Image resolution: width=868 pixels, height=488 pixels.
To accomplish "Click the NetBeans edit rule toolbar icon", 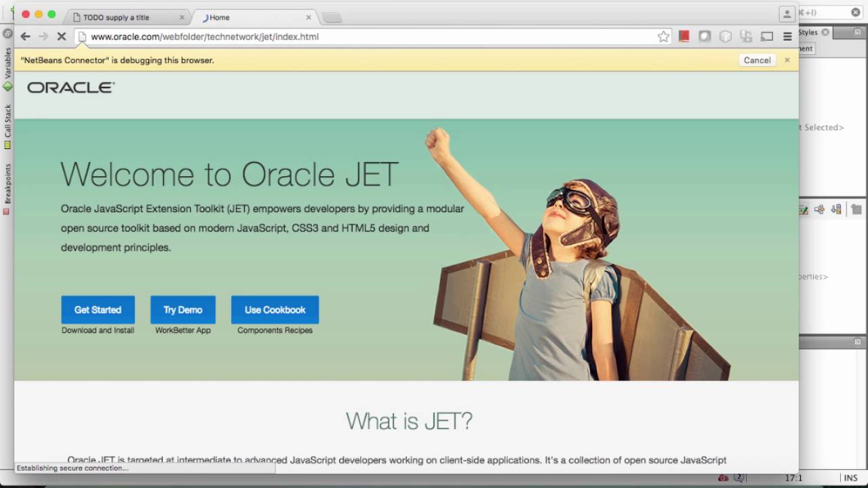I will 803,210.
